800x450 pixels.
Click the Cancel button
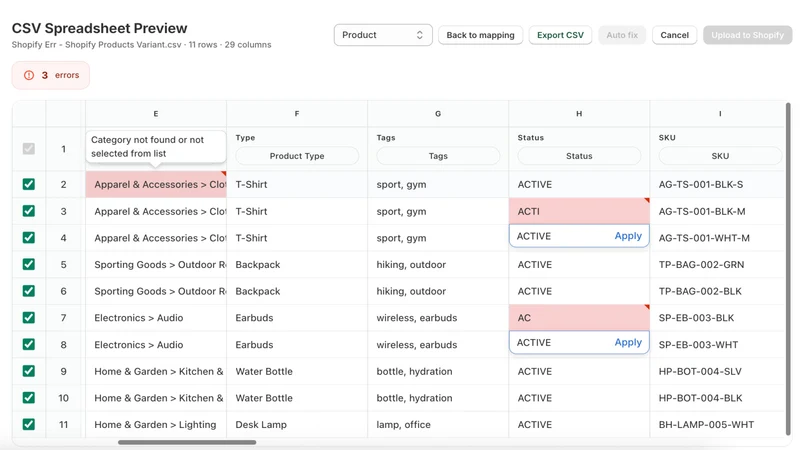pos(674,35)
